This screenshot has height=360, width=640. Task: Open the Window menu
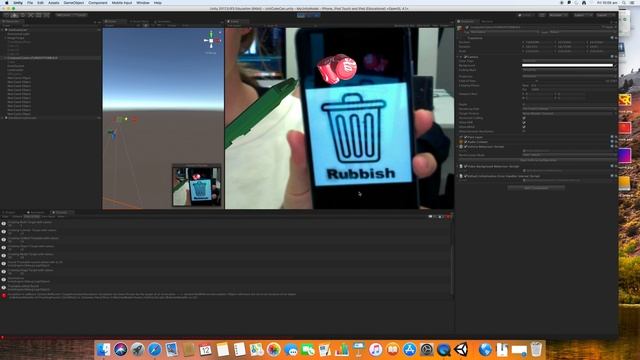coord(143,2)
